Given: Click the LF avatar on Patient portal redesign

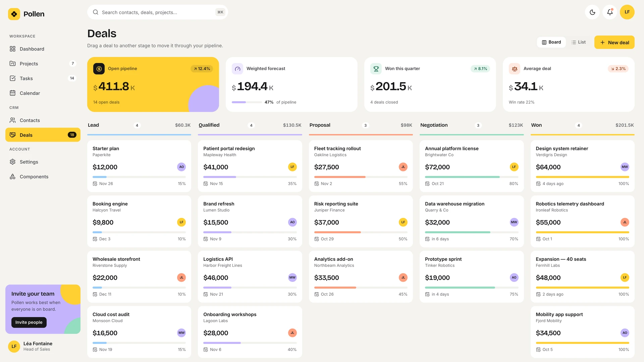Looking at the screenshot, I should (292, 167).
